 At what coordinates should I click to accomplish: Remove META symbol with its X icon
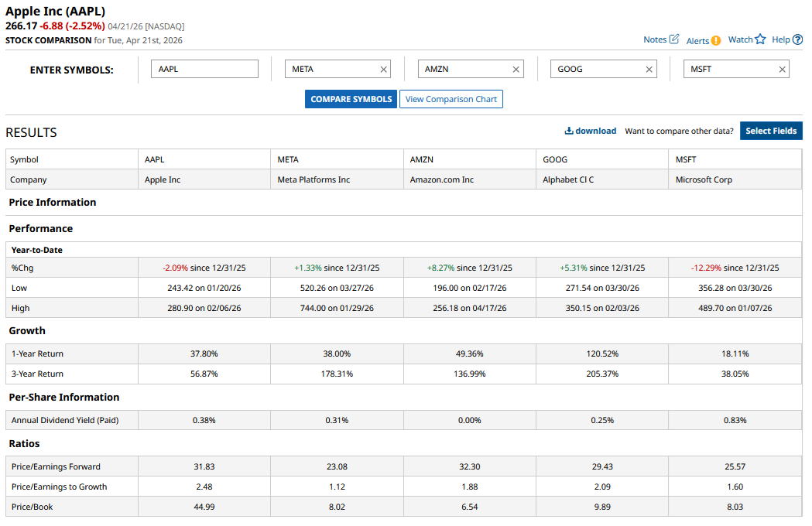[x=383, y=70]
